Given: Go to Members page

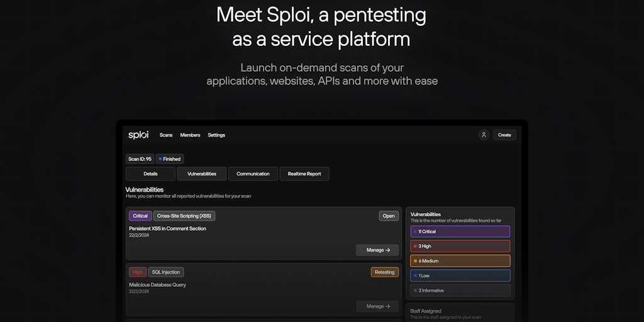Looking at the screenshot, I should pyautogui.click(x=190, y=135).
